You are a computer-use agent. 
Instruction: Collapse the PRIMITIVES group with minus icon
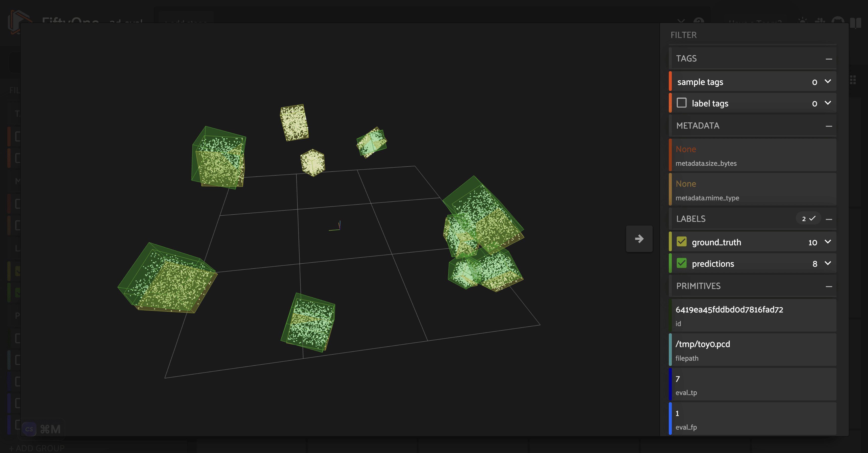click(x=829, y=287)
